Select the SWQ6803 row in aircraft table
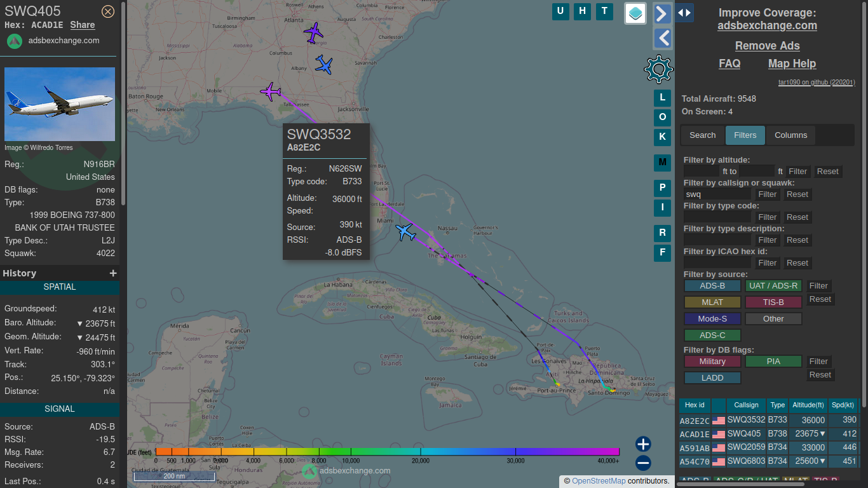Image resolution: width=868 pixels, height=488 pixels. (768, 462)
